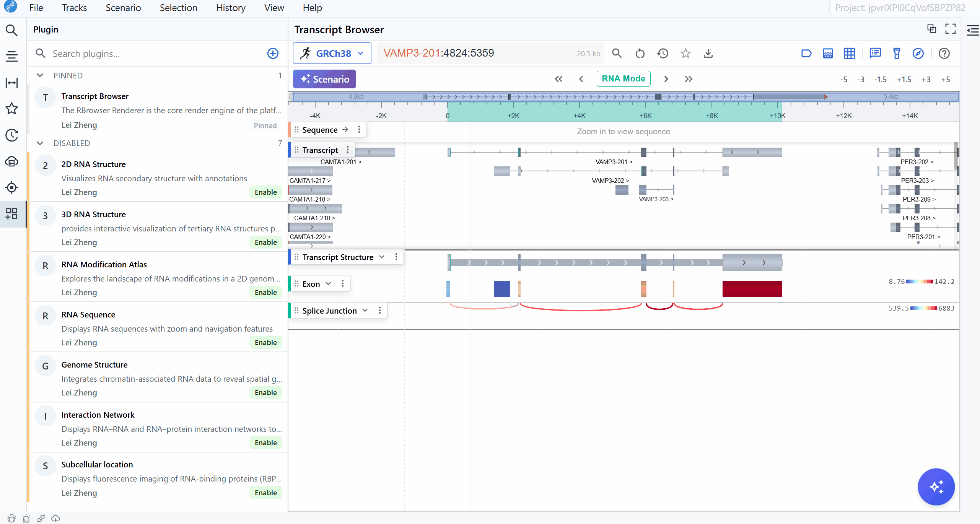This screenshot has width=980, height=524.
Task: Click the Search plugins field
Action: 157,54
